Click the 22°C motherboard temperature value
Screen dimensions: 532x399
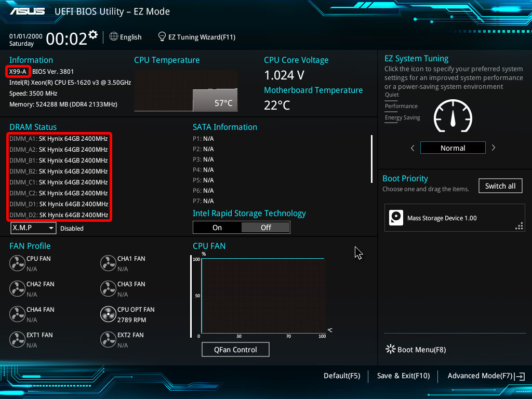[x=277, y=105]
